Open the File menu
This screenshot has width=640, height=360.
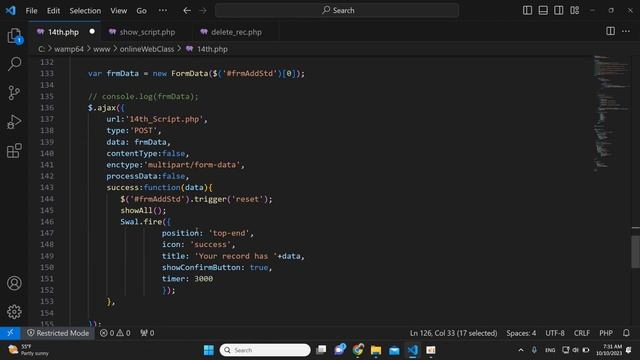[x=31, y=11]
